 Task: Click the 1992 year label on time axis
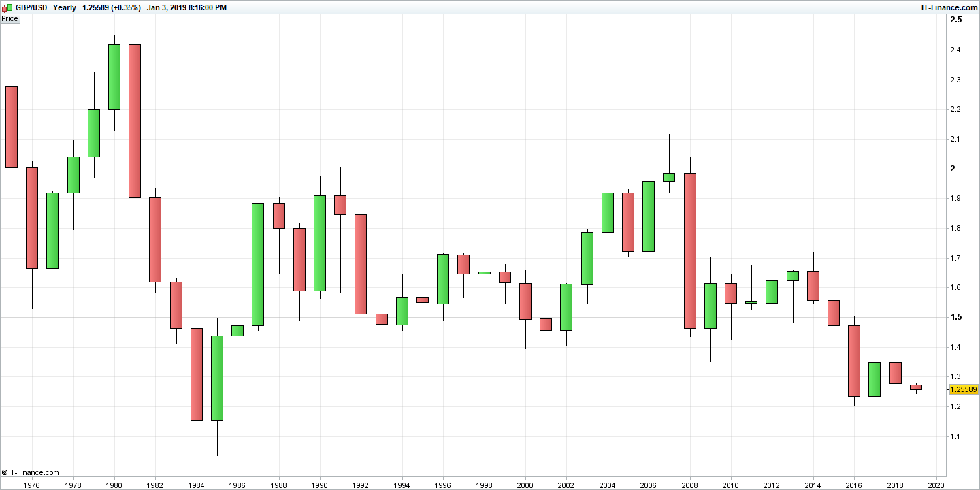361,485
